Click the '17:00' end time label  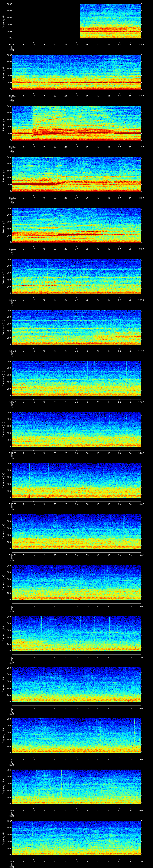[141, 657]
